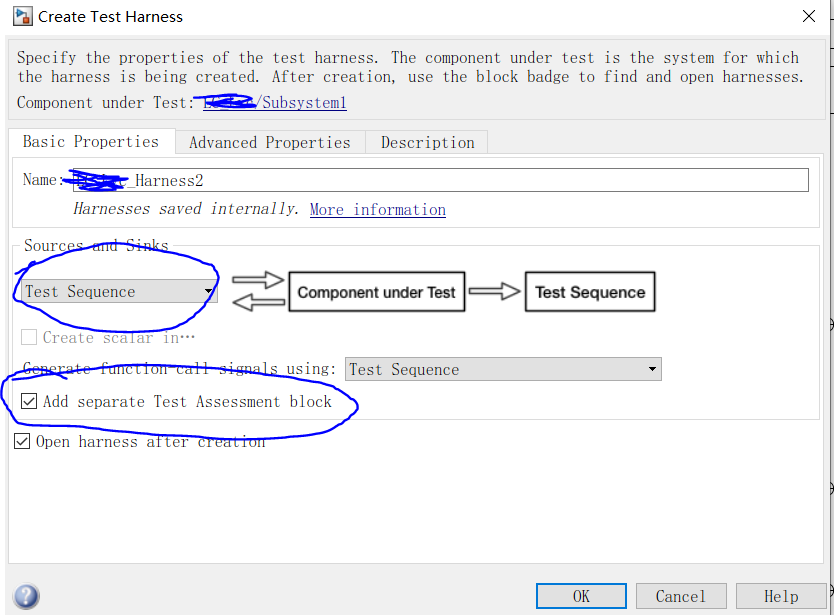834x615 pixels.
Task: Click the arrow of the function-call signals combo box
Action: click(x=652, y=369)
